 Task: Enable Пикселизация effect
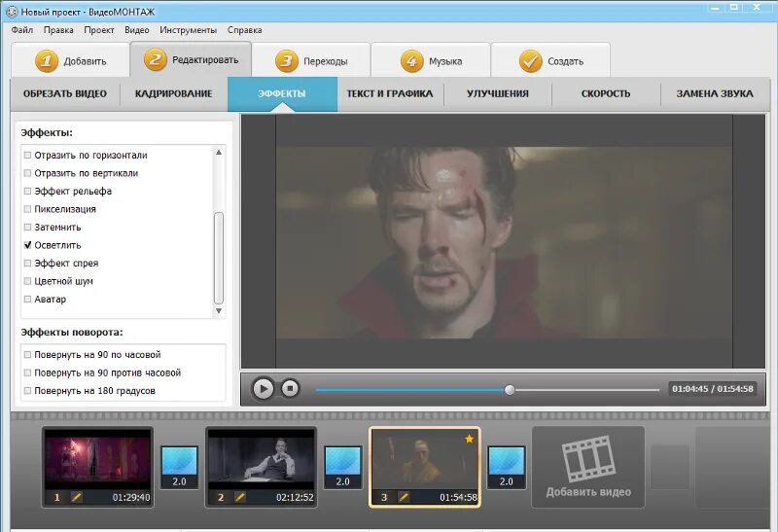pos(28,209)
